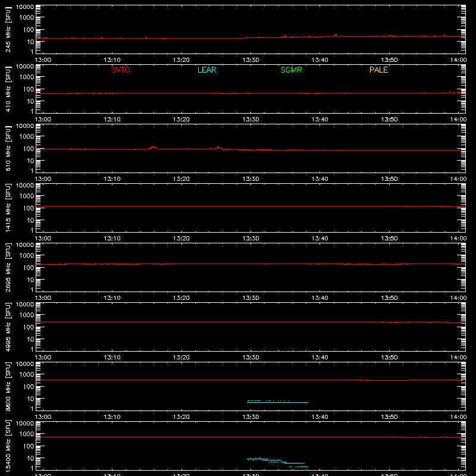Click the 10000 y-tick of the 245 MHz plot
Screen dimensions: 476x476
(x=25, y=7)
